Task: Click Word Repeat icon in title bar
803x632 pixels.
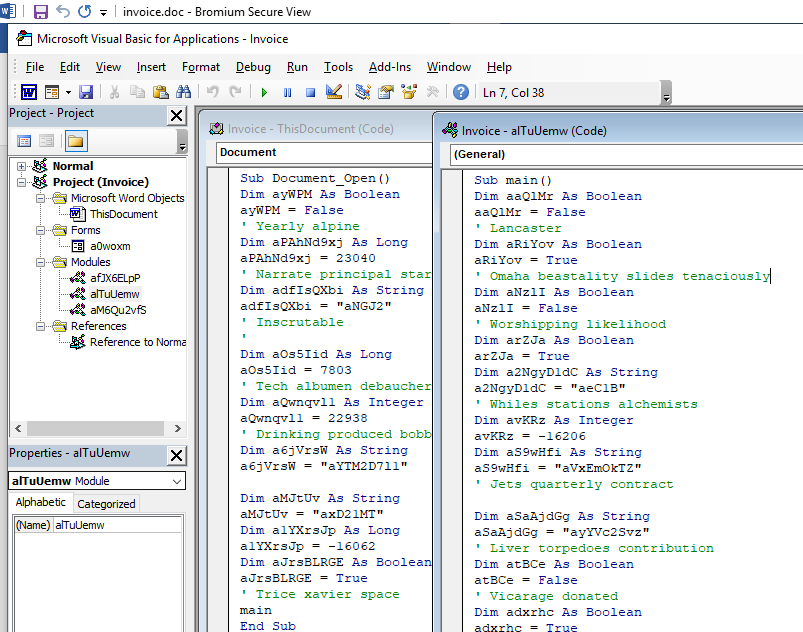Action: (84, 11)
